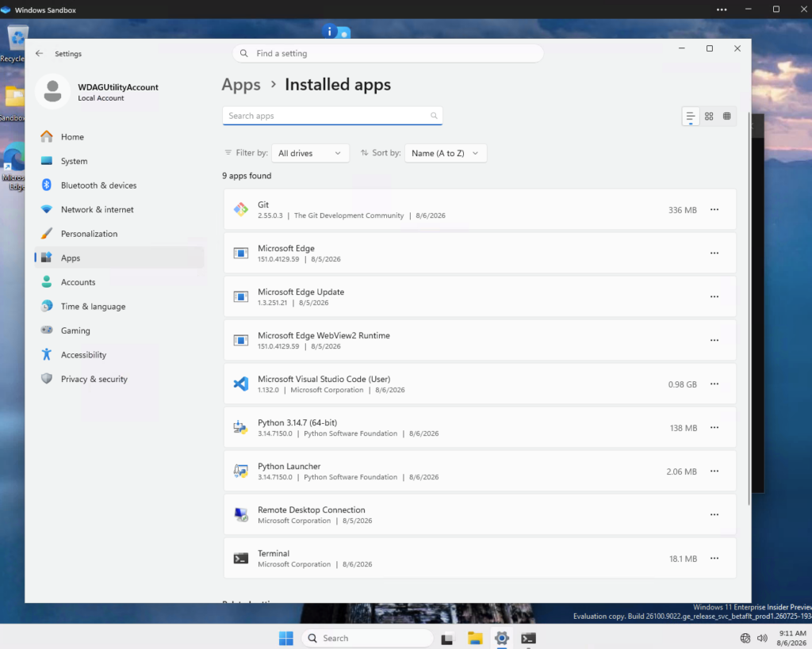Viewport: 812px width, 649px height.
Task: Click the Python Launcher 2.06 MB text
Action: (x=681, y=471)
